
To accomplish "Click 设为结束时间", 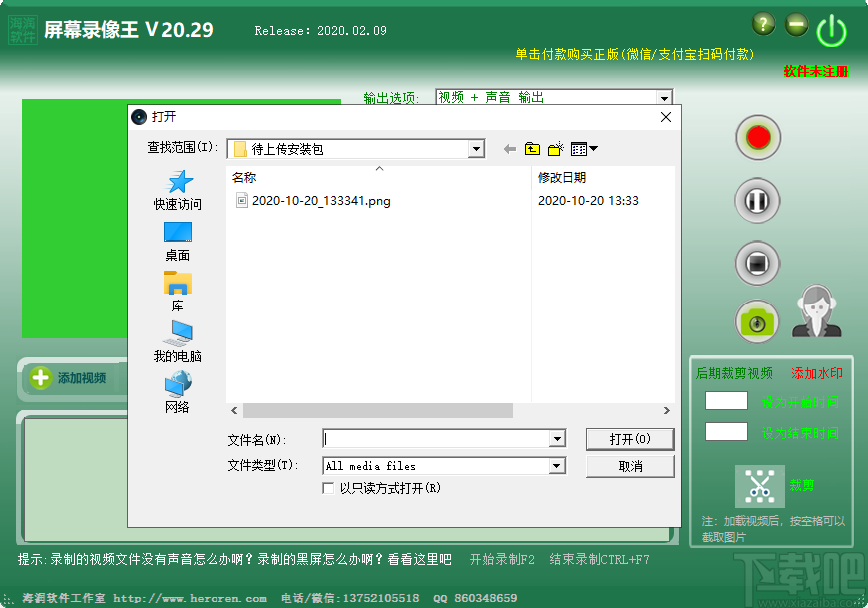I will coord(800,433).
